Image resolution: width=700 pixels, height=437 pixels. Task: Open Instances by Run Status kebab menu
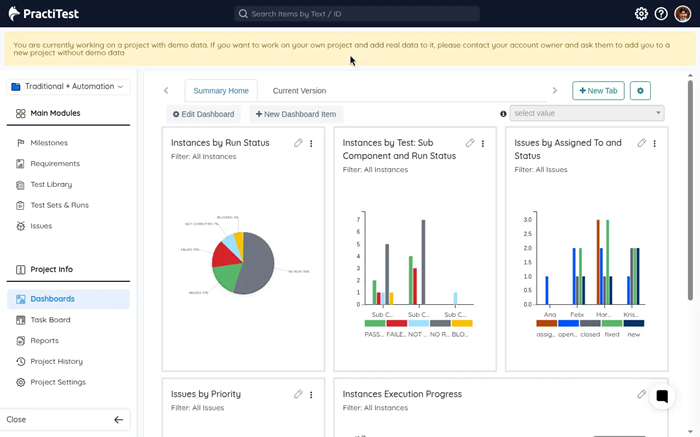(x=311, y=143)
